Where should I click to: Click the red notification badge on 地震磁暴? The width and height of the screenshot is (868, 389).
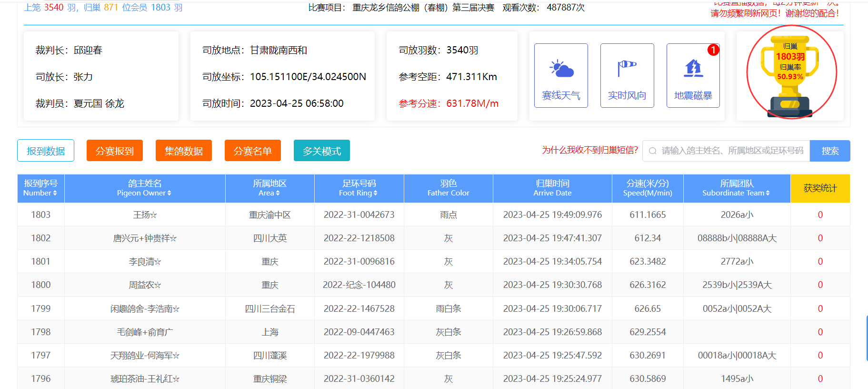[713, 50]
